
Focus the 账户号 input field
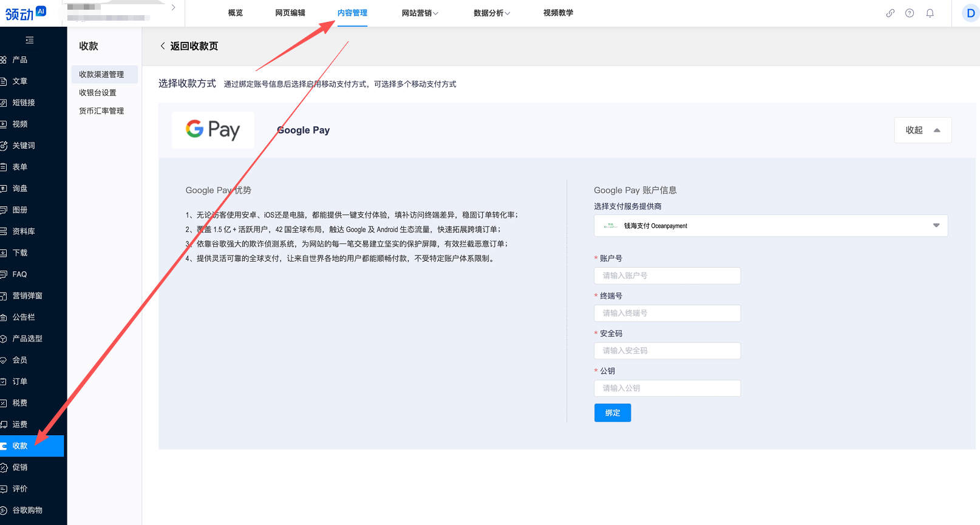[x=667, y=276]
